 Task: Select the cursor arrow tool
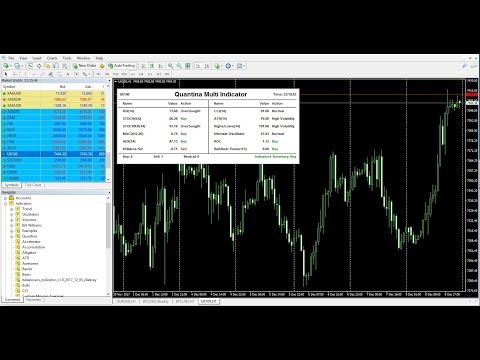[6, 74]
